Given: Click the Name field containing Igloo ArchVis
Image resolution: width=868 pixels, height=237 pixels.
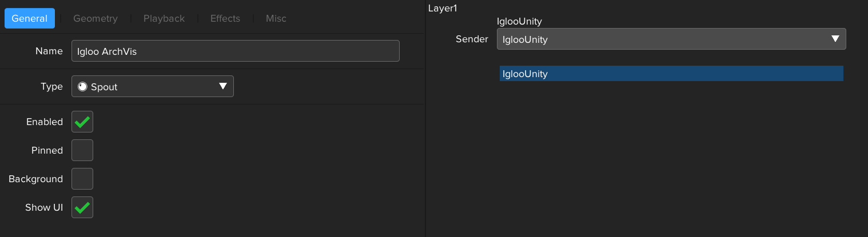Looking at the screenshot, I should pyautogui.click(x=235, y=51).
